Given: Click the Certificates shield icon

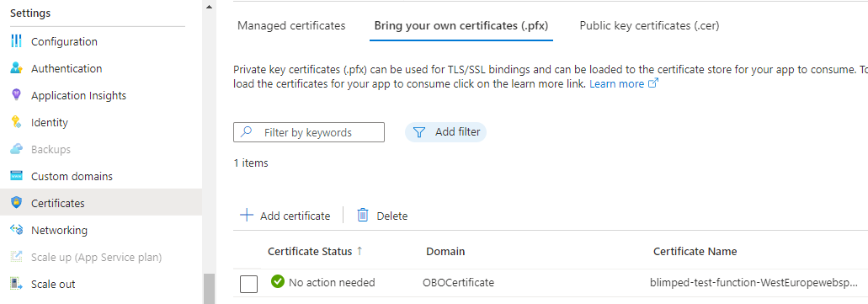Looking at the screenshot, I should click(17, 203).
